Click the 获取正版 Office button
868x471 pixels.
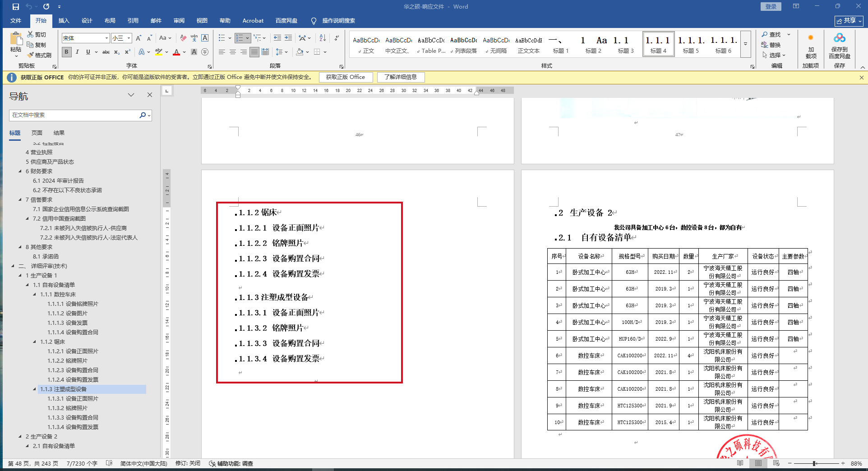pos(346,77)
